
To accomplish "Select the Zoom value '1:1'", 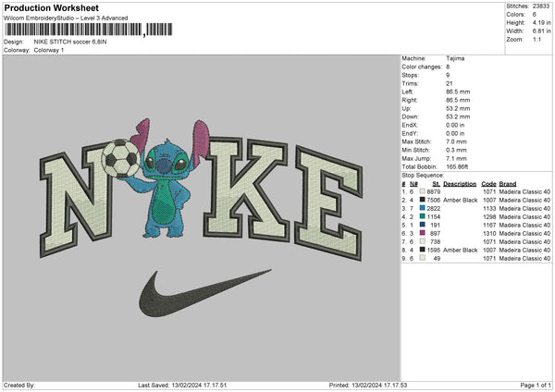I will tap(536, 39).
